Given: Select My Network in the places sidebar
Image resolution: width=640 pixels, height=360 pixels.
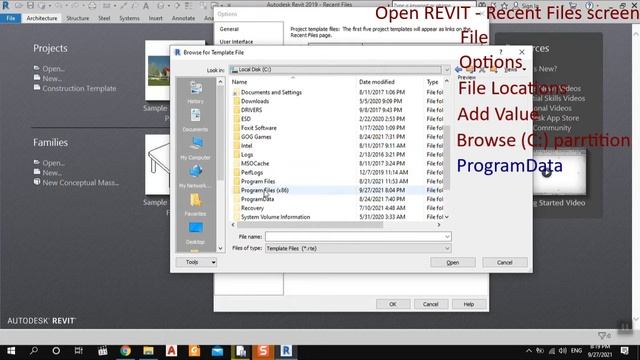Looking at the screenshot, I should pos(196,177).
